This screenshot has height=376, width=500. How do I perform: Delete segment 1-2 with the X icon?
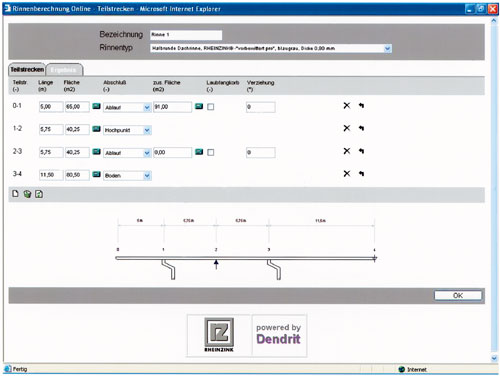coord(347,128)
